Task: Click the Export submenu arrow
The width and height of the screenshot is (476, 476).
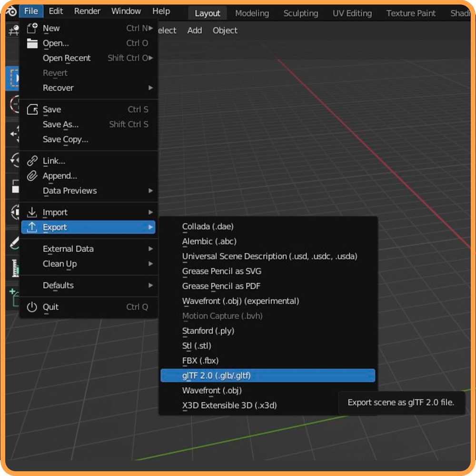Action: pyautogui.click(x=150, y=227)
